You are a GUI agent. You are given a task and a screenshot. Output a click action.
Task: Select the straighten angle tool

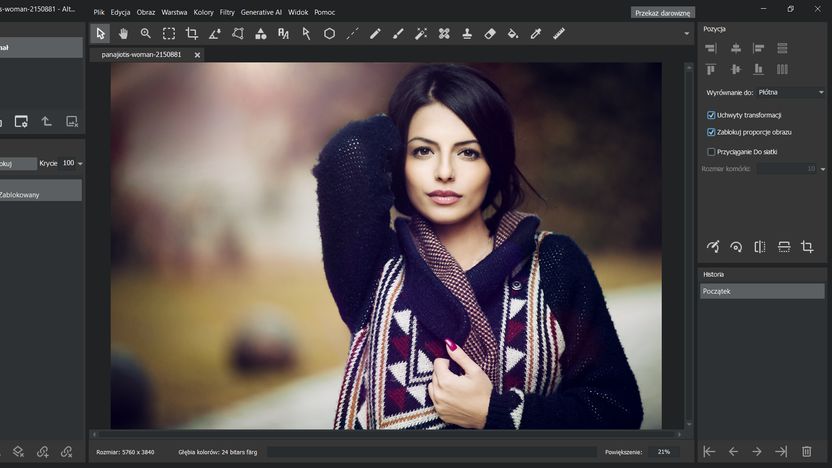(x=215, y=34)
